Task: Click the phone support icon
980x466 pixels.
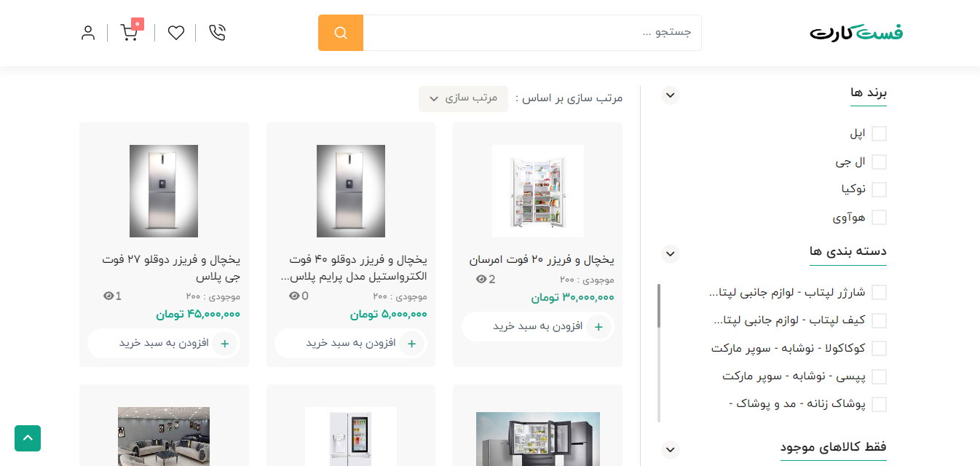Action: pos(216,33)
